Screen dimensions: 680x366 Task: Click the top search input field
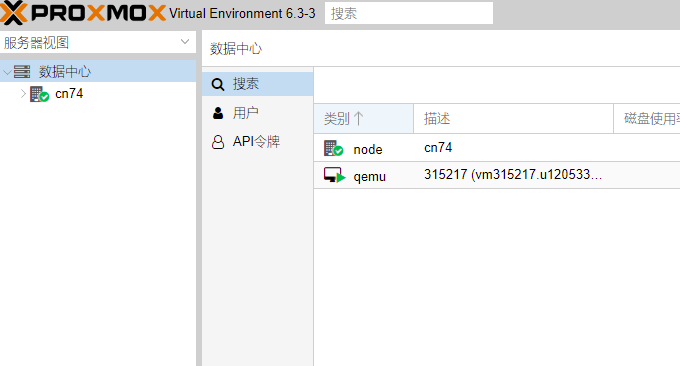coord(409,13)
